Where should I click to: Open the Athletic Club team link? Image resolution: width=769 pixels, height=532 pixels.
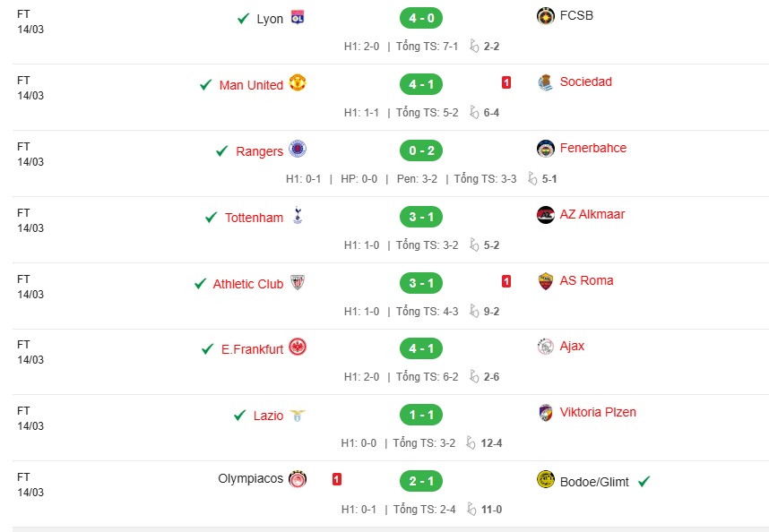click(248, 284)
